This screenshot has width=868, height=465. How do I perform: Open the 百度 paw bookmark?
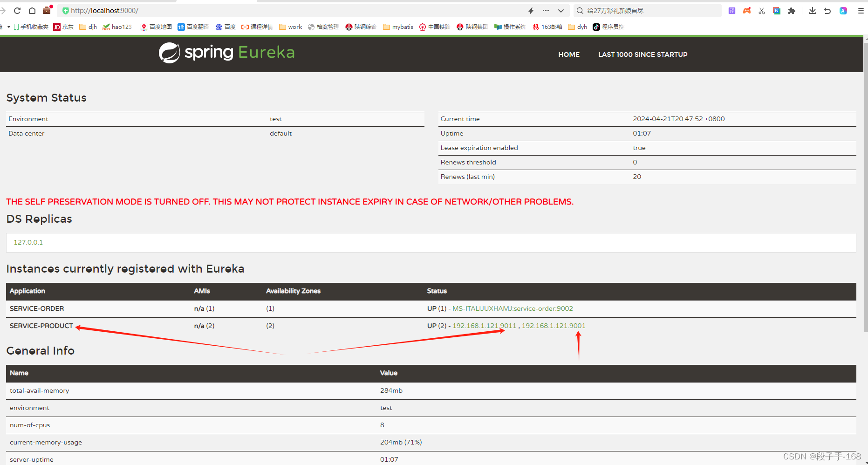click(226, 27)
